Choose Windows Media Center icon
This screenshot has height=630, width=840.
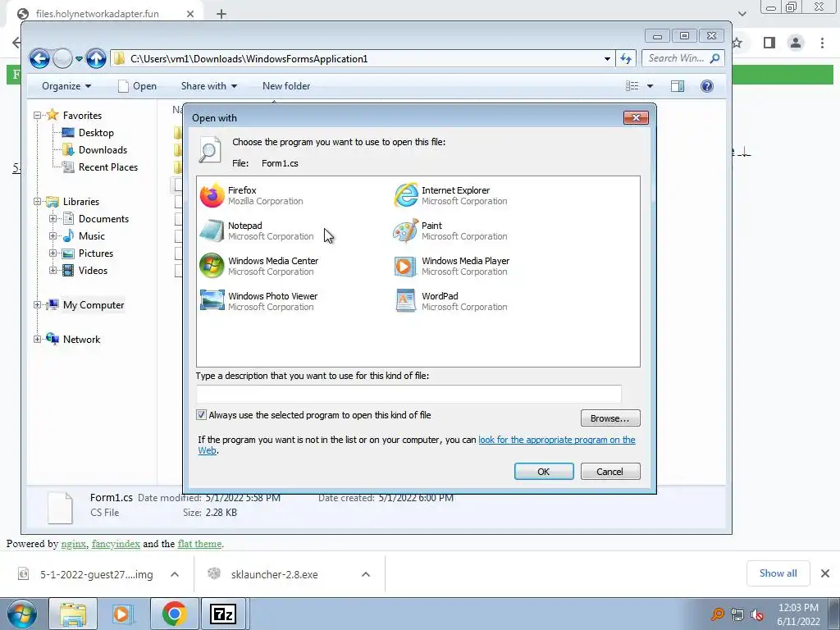[212, 266]
